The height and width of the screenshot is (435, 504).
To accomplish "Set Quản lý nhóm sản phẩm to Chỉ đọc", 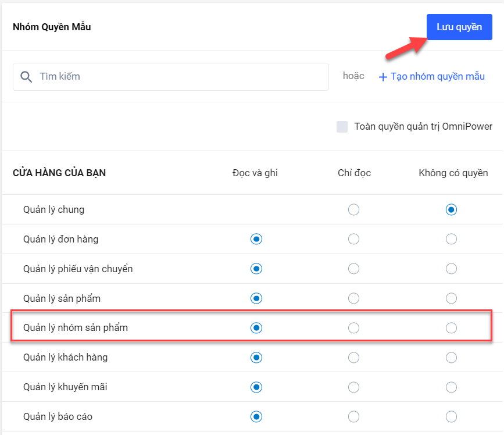I will click(x=353, y=328).
